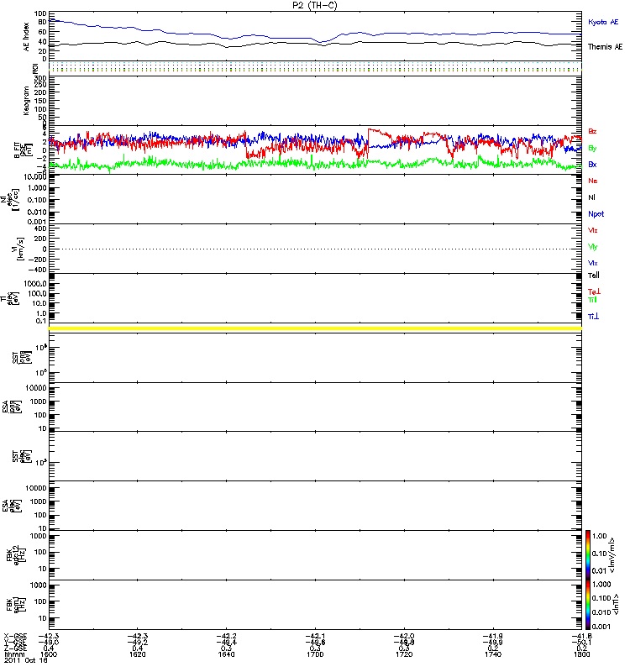Pick the black Ni density legend label
The image size is (630, 672).
pyautogui.click(x=592, y=197)
